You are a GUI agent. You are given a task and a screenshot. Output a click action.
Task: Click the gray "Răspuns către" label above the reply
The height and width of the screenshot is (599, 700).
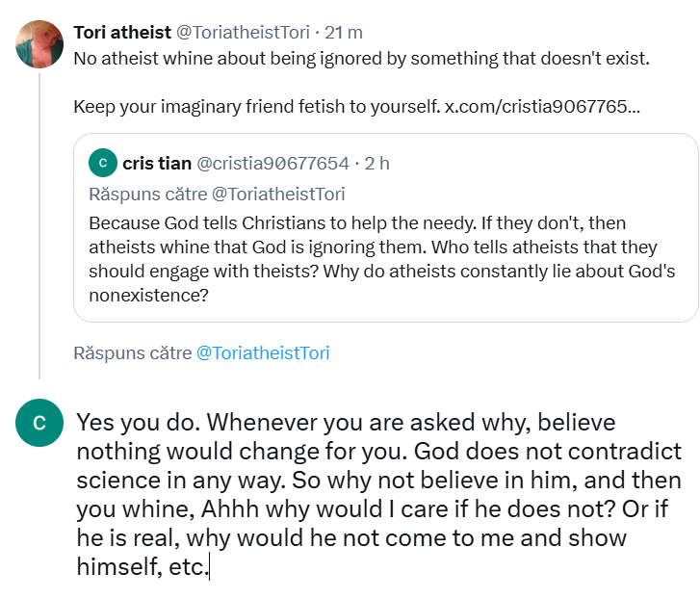pos(133,352)
